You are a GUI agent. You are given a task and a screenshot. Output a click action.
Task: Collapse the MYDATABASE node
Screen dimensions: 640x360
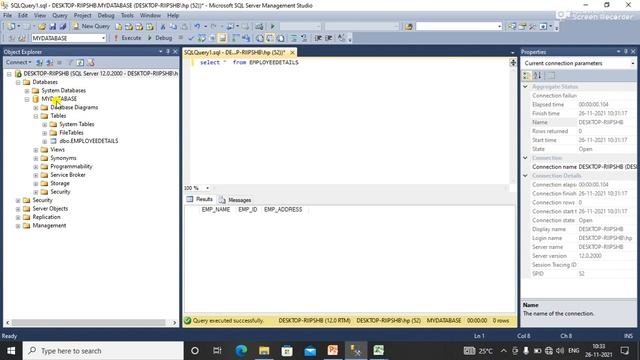point(27,99)
